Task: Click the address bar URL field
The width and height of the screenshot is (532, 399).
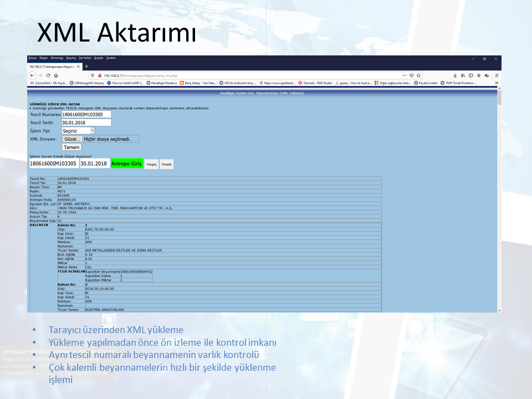Action: coord(251,76)
